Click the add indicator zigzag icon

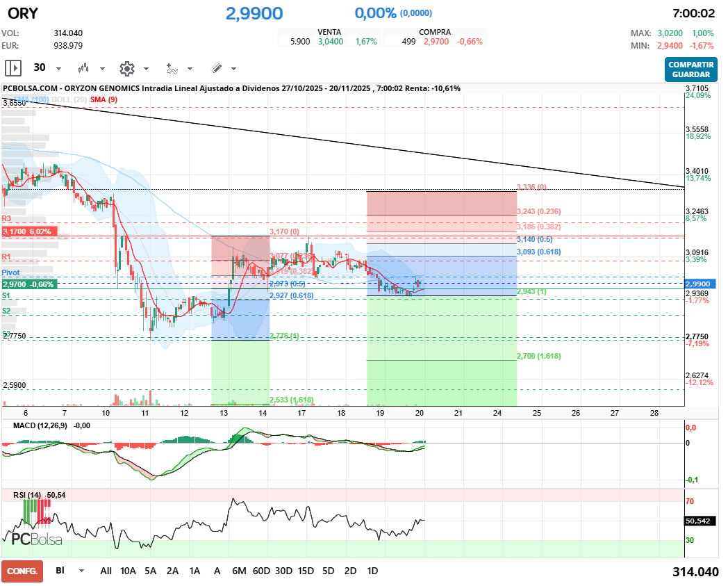coord(173,69)
